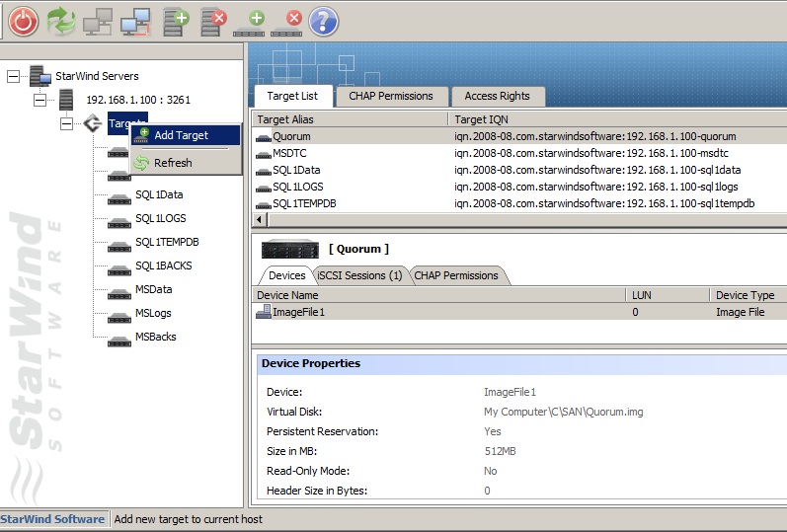Select SQL1TEMPDB in the left tree

tap(167, 242)
